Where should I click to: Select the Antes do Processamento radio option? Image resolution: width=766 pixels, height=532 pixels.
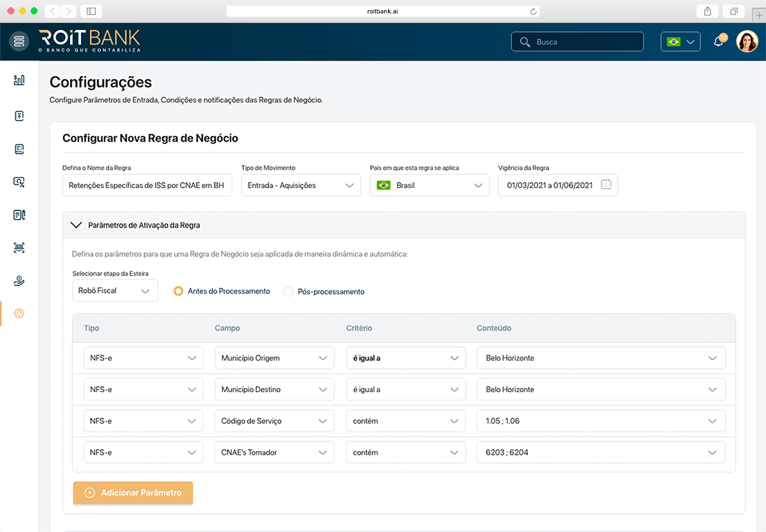tap(179, 292)
